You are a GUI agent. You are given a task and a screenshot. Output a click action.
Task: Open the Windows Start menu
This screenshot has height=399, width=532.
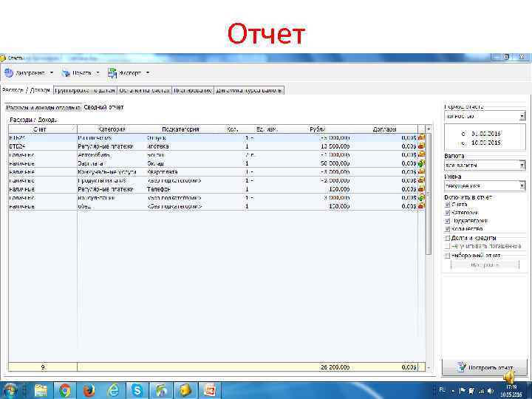click(x=10, y=391)
